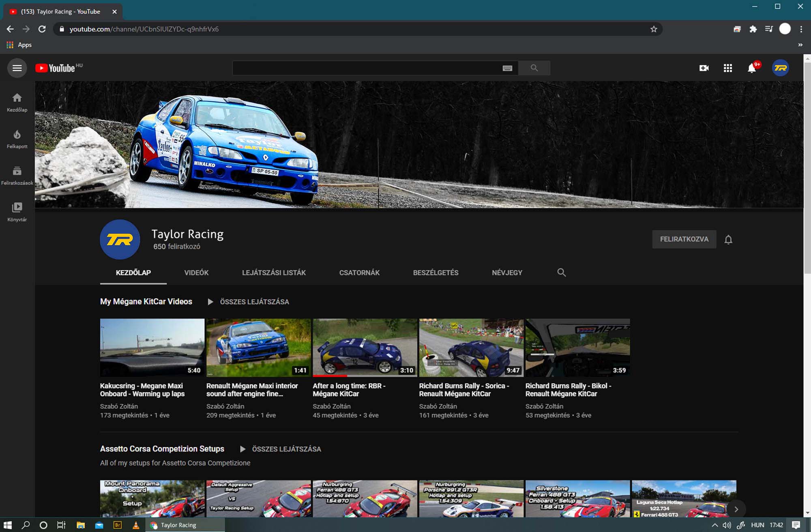This screenshot has height=532, width=811.
Task: Play all My Mégane KitCar Videos
Action: [249, 302]
